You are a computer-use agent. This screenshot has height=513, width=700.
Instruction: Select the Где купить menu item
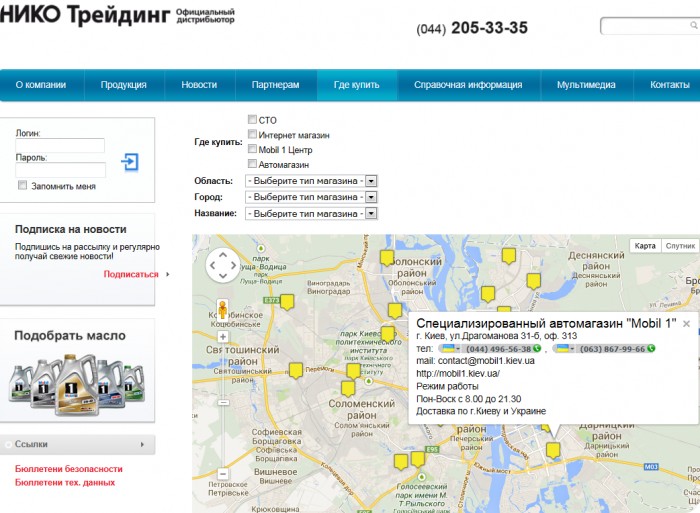(x=357, y=85)
